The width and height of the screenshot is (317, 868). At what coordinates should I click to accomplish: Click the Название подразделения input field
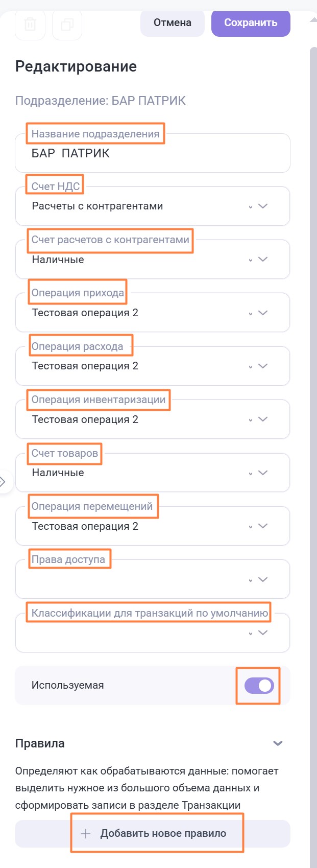pyautogui.click(x=153, y=154)
